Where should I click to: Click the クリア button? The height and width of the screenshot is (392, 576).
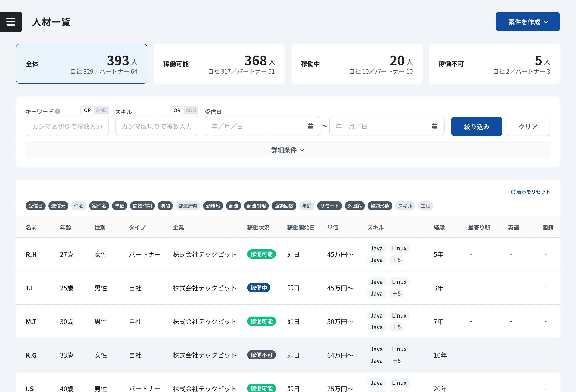point(528,126)
